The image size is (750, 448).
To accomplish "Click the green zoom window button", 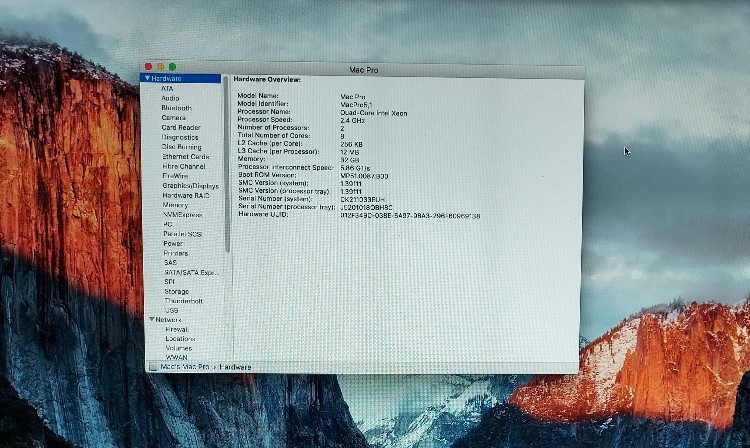I will 172,67.
